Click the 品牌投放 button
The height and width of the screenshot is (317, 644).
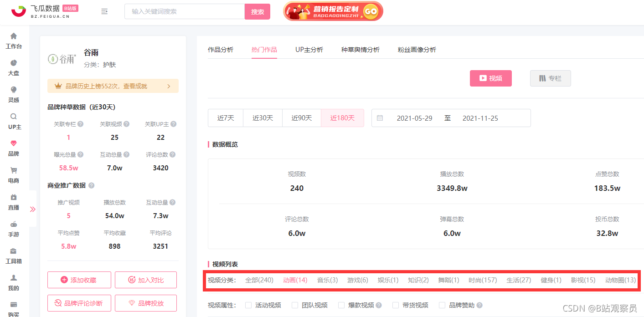click(146, 303)
